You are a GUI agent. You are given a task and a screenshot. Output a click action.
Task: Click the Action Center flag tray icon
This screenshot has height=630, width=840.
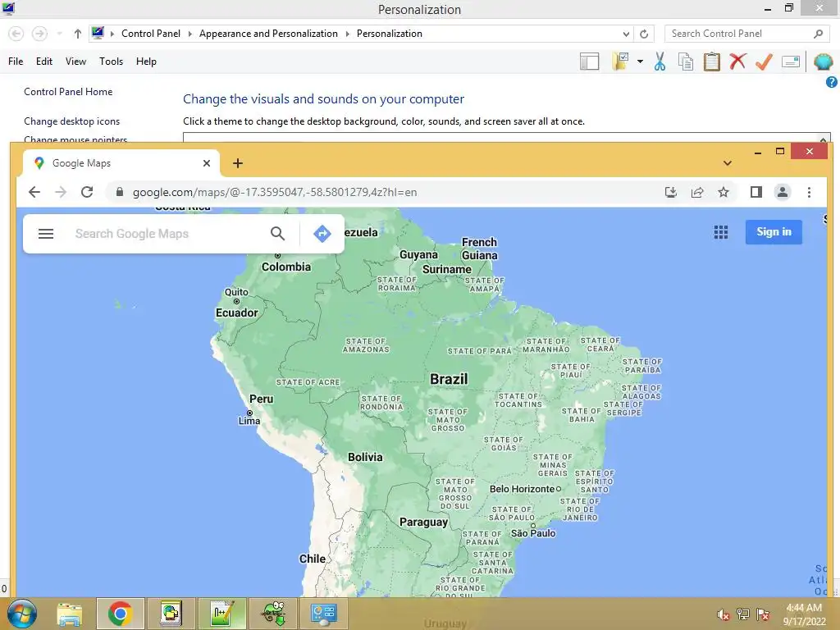[x=763, y=614]
